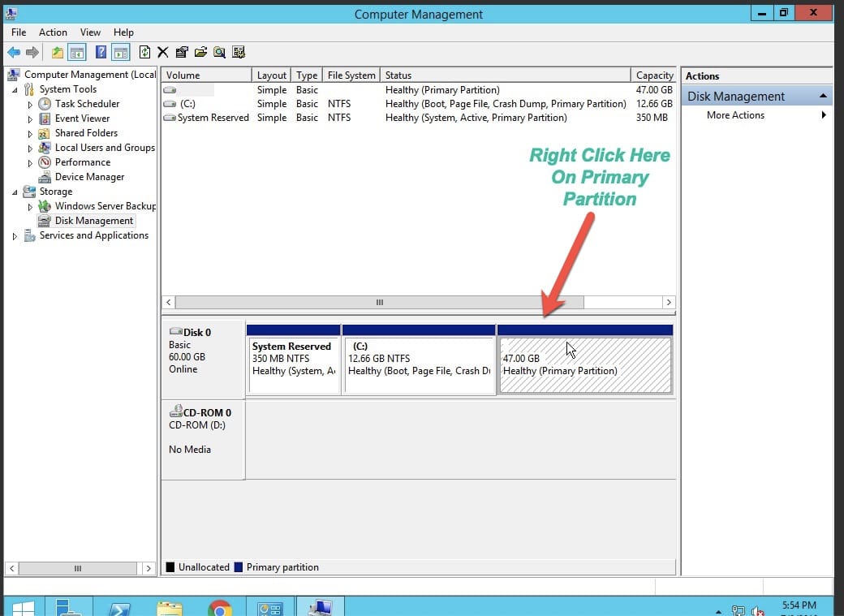
Task: Click the Refresh toolbar icon
Action: pos(144,53)
